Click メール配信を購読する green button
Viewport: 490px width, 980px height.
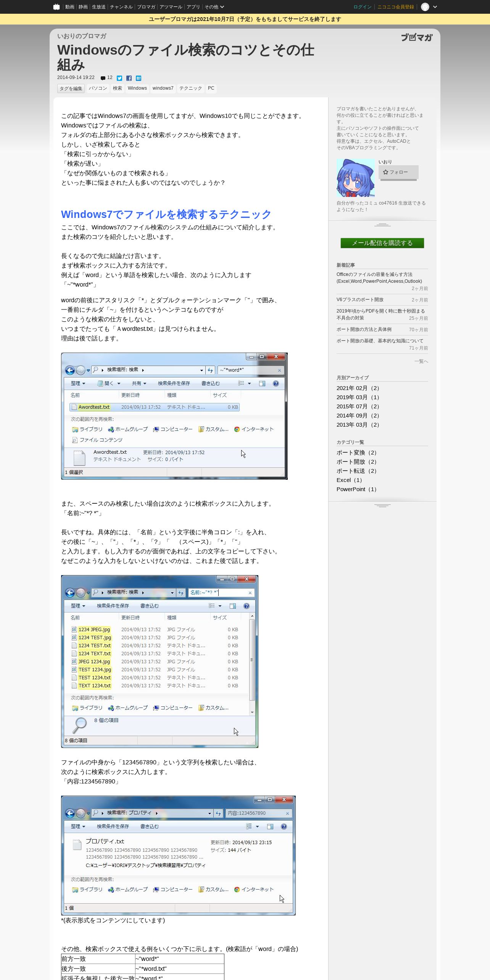pos(382,243)
